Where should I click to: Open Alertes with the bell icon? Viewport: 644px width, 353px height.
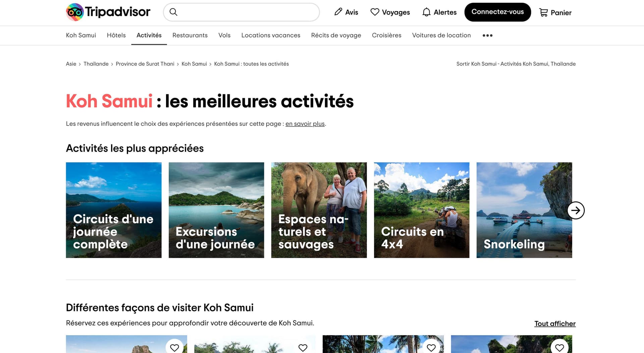[x=439, y=12]
